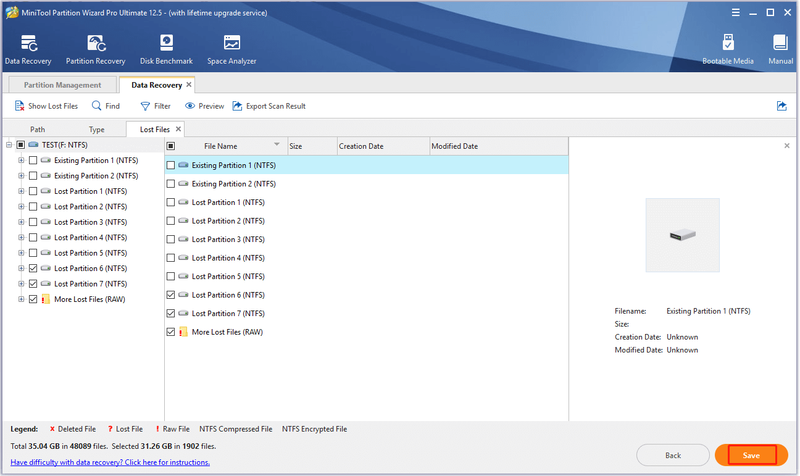Open the File Name column sort dropdown
800x476 pixels.
coord(277,145)
